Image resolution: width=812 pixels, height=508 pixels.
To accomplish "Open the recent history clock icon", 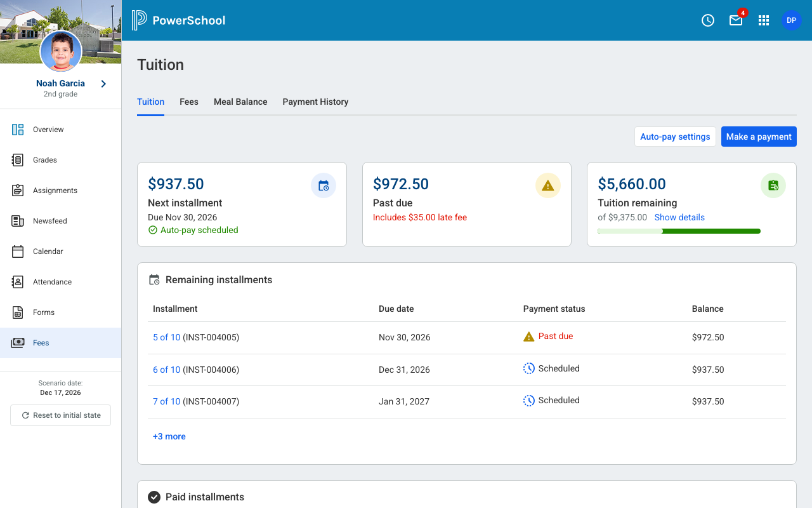I will tap(707, 20).
